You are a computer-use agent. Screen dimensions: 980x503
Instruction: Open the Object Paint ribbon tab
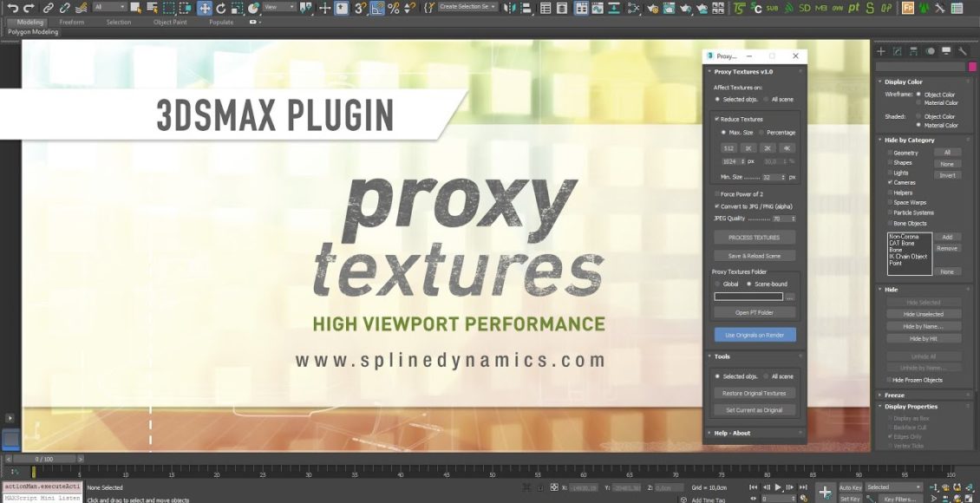(171, 23)
